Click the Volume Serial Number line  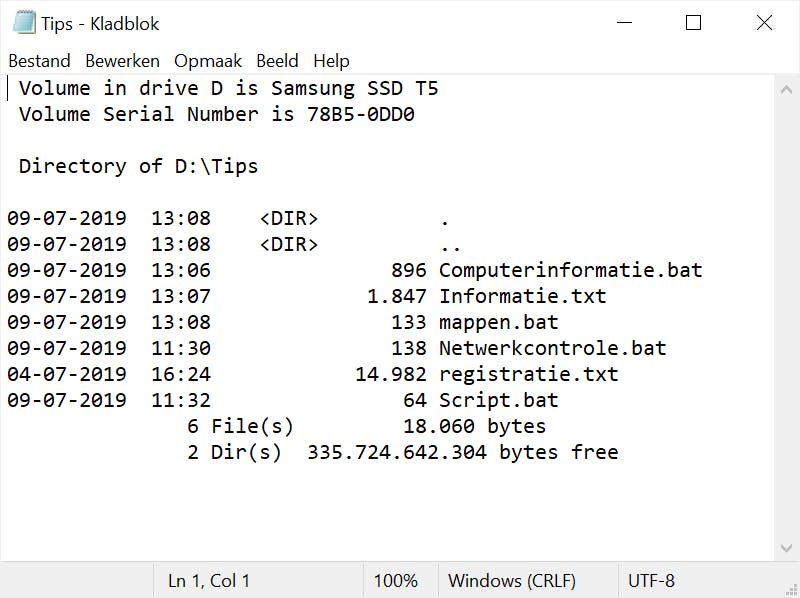pyautogui.click(x=216, y=114)
